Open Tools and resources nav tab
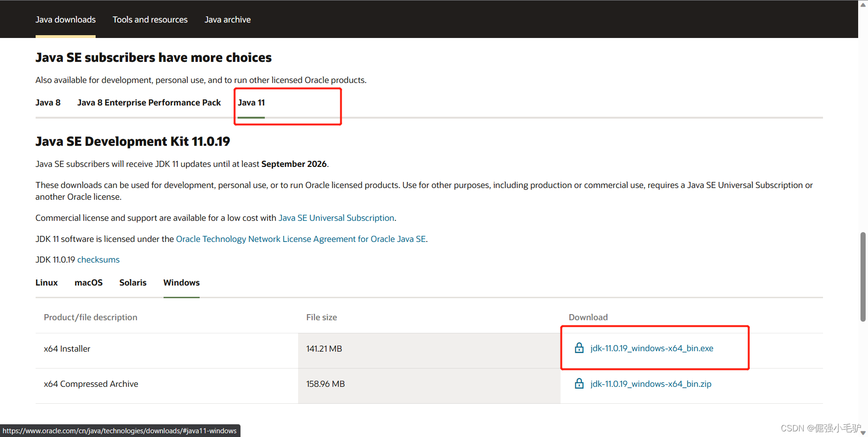The height and width of the screenshot is (437, 868). tap(150, 20)
